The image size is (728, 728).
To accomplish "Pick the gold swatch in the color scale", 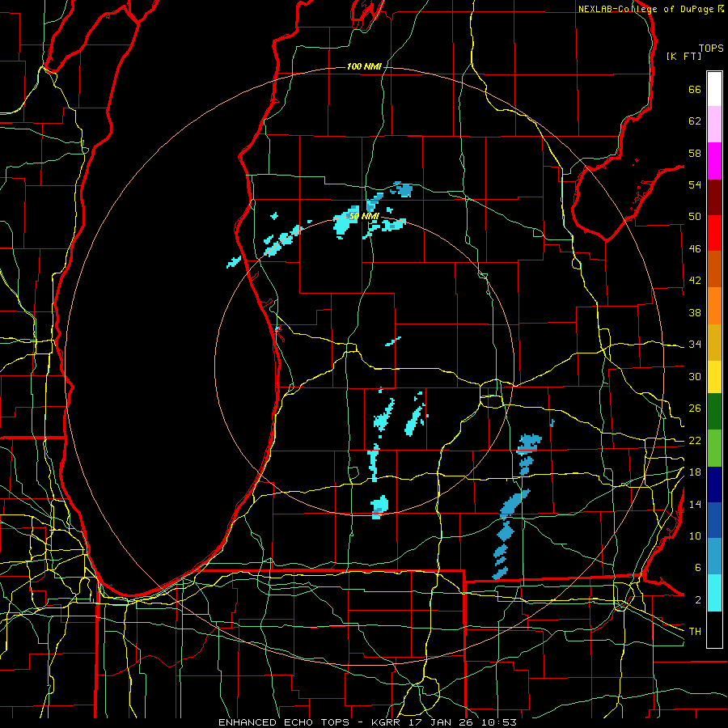I will pos(714,343).
